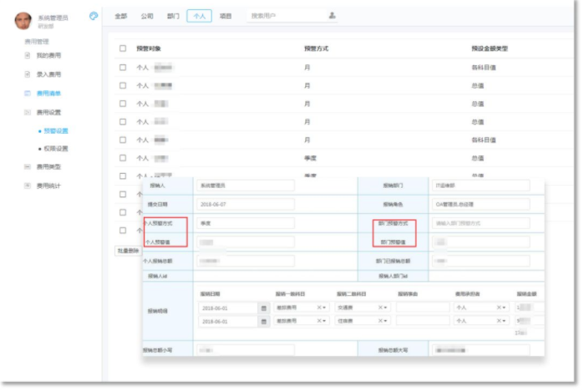Click the 批量删除 button
The image size is (584, 392).
(x=128, y=251)
